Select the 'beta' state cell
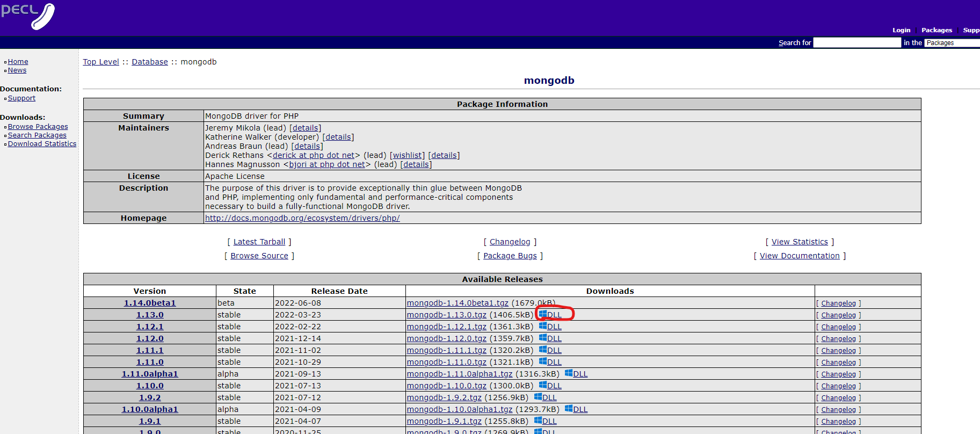Image resolution: width=980 pixels, height=434 pixels. pos(245,303)
